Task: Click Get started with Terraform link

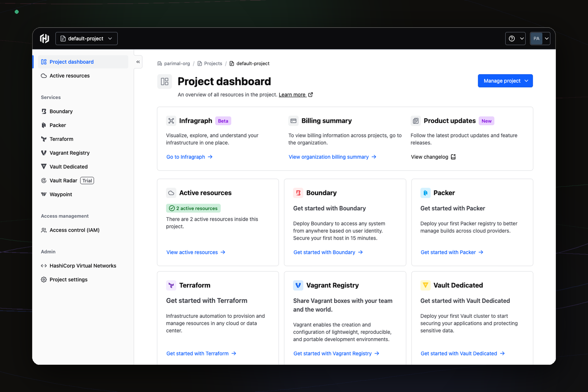Action: click(201, 353)
